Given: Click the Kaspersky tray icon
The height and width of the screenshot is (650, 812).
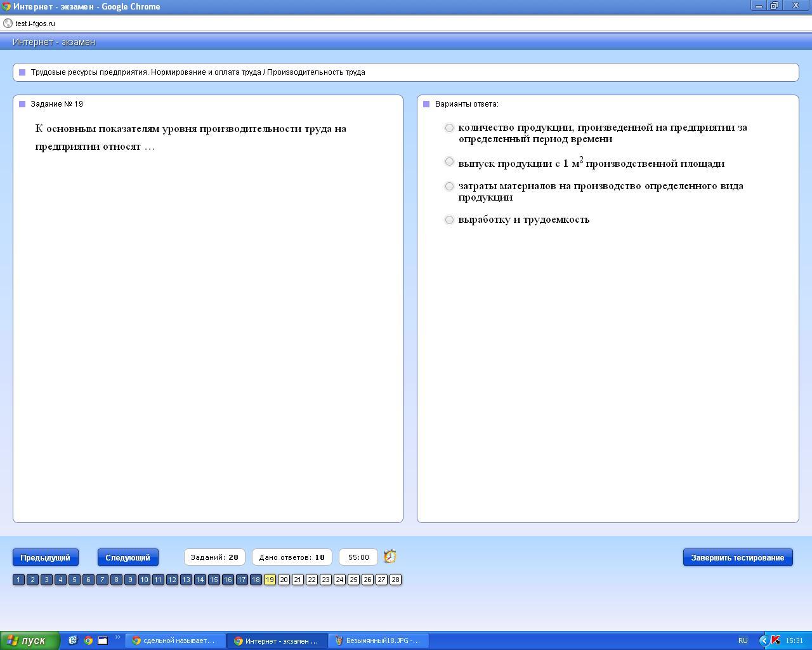Looking at the screenshot, I should point(775,640).
